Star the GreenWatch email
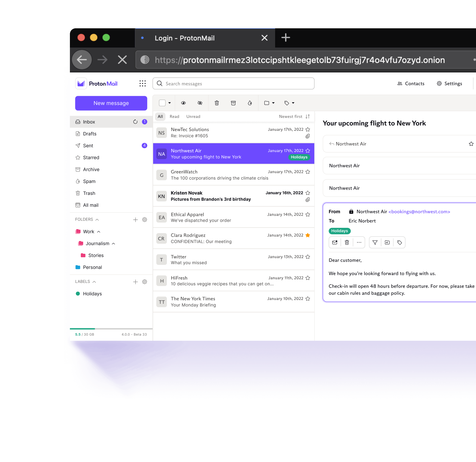476x462 pixels. [x=308, y=172]
